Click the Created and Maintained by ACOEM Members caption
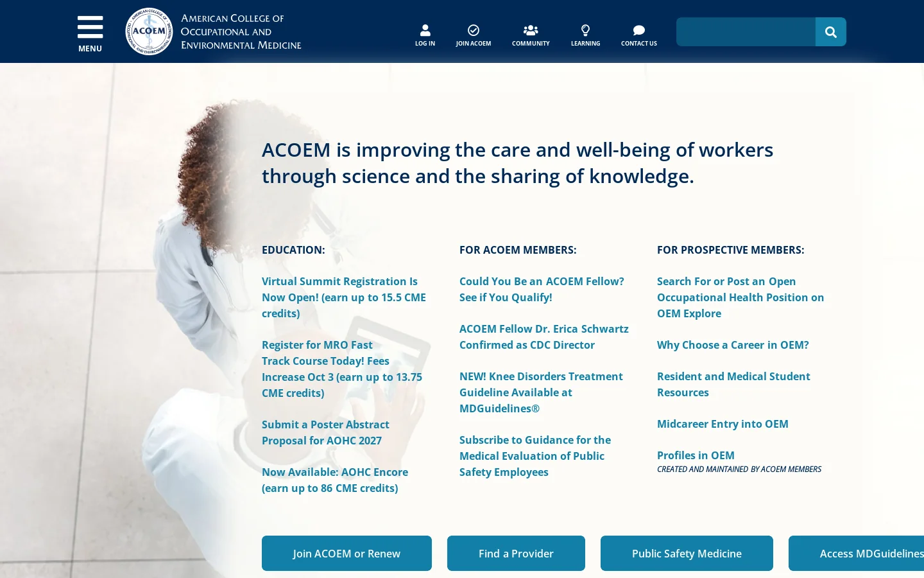The image size is (924, 578). coord(739,469)
